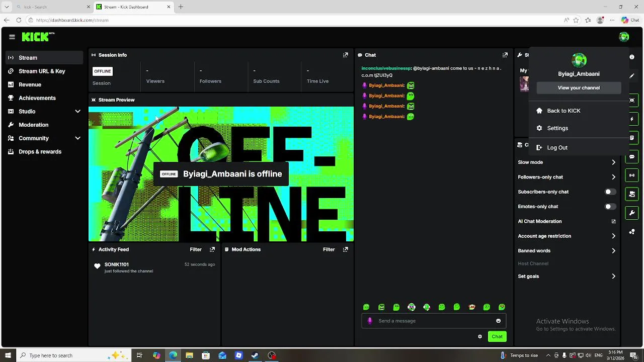Open AI Chat Moderation external link icon
The image size is (644, 362).
(x=613, y=221)
